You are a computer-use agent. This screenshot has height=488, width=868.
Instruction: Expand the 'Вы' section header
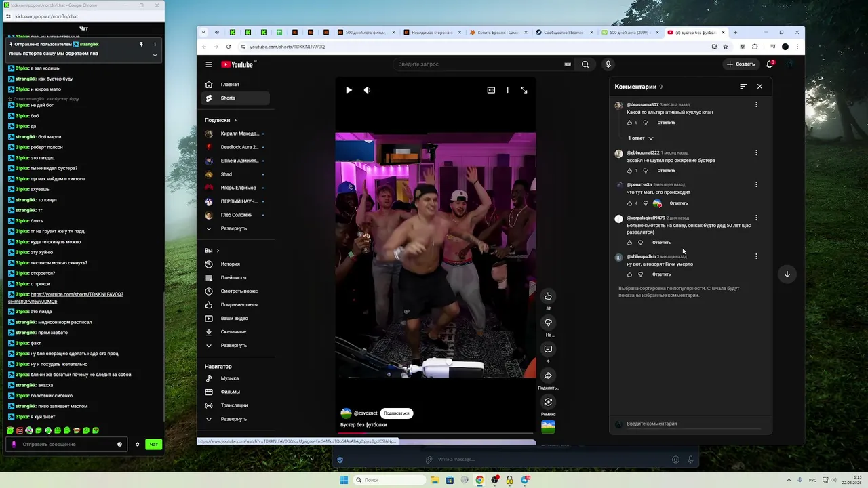pyautogui.click(x=212, y=251)
